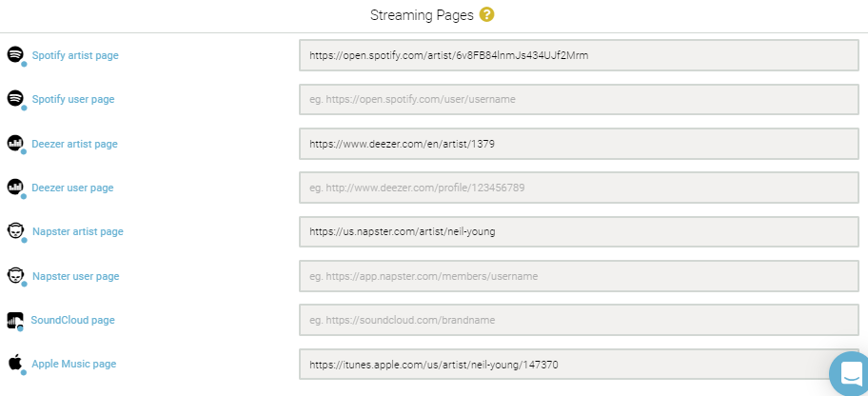Focus the Napster artist page URL field
The width and height of the screenshot is (868, 396).
pos(579,231)
